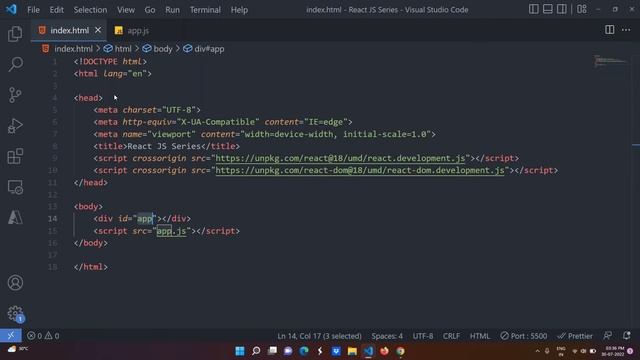Image resolution: width=640 pixels, height=360 pixels.
Task: Open the Run menu
Action: [172, 9]
